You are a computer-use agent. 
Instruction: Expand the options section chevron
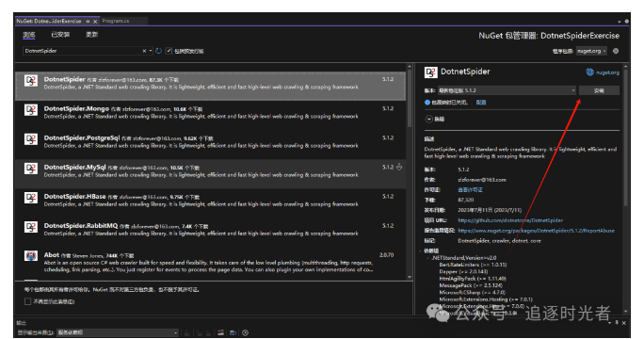coord(428,120)
